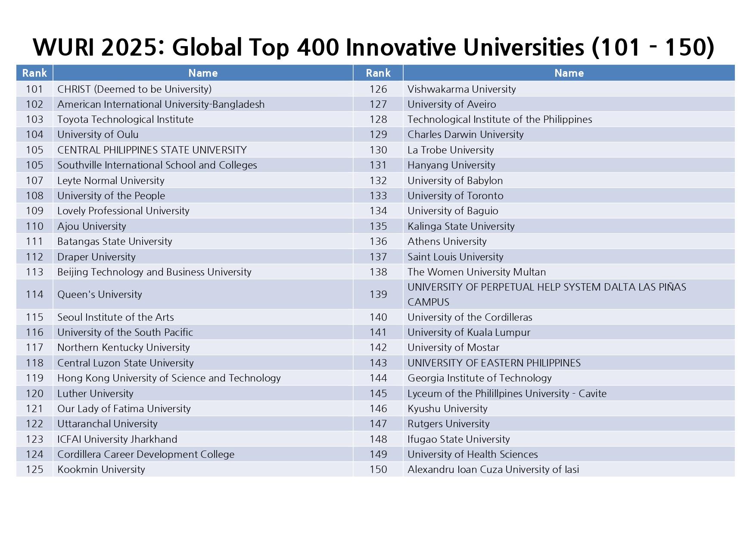Select Toyota Technological Institute
The width and height of the screenshot is (756, 535).
click(125, 119)
